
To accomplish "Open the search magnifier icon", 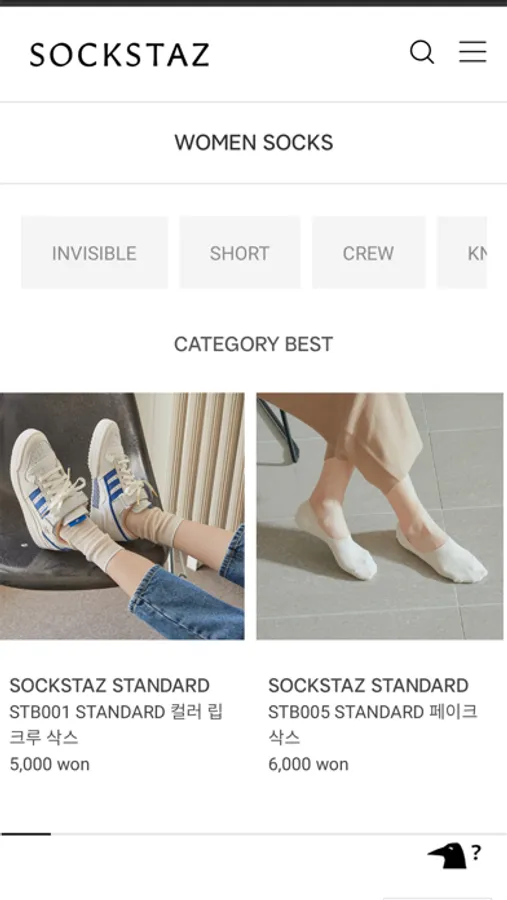I will click(x=422, y=52).
